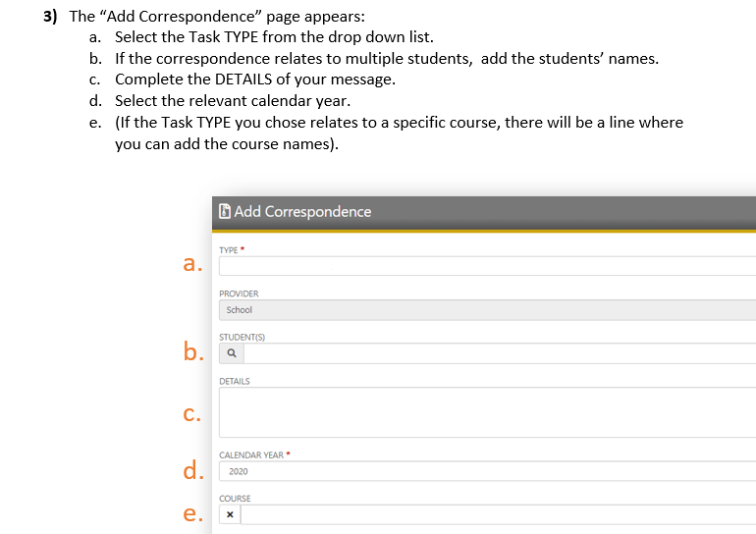756x534 pixels.
Task: Click the CALENDAR YEAR field label
Action: point(252,455)
